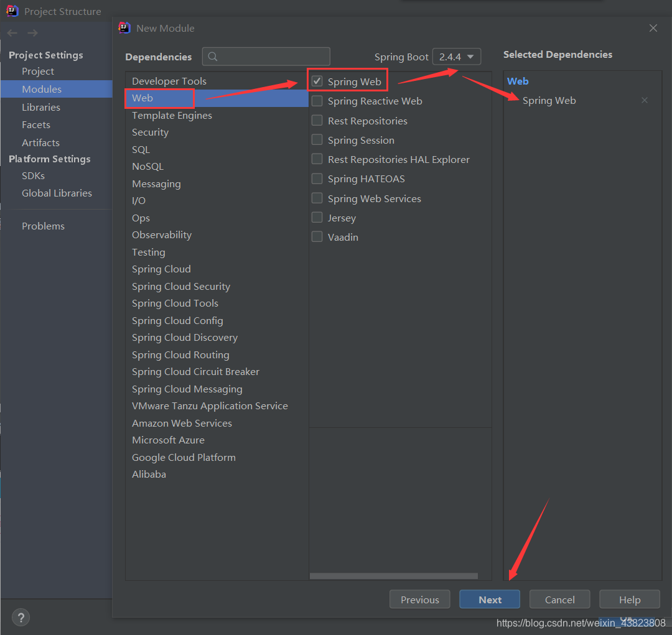The height and width of the screenshot is (635, 672).
Task: Choose Google Cloud Platform category
Action: [217, 458]
